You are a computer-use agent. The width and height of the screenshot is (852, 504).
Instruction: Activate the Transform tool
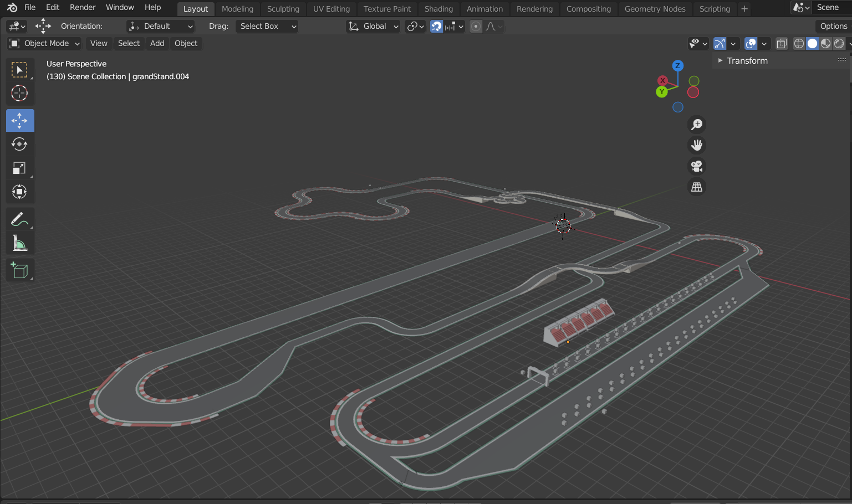[20, 192]
